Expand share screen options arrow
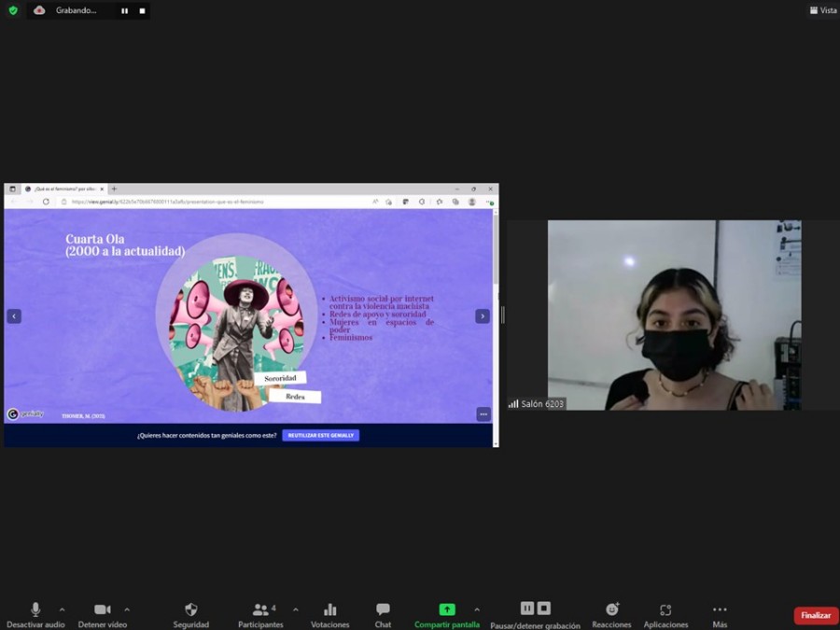 click(x=477, y=609)
